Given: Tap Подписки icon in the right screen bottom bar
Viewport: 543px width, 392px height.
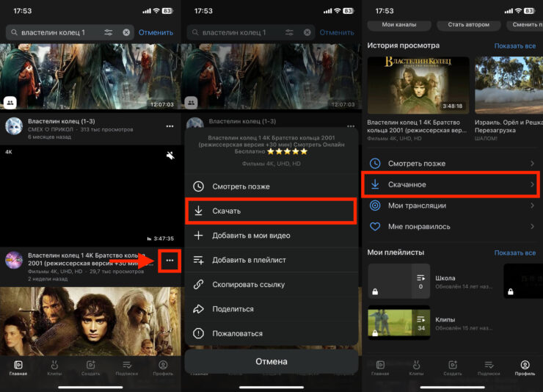Looking at the screenshot, I should coord(489,368).
